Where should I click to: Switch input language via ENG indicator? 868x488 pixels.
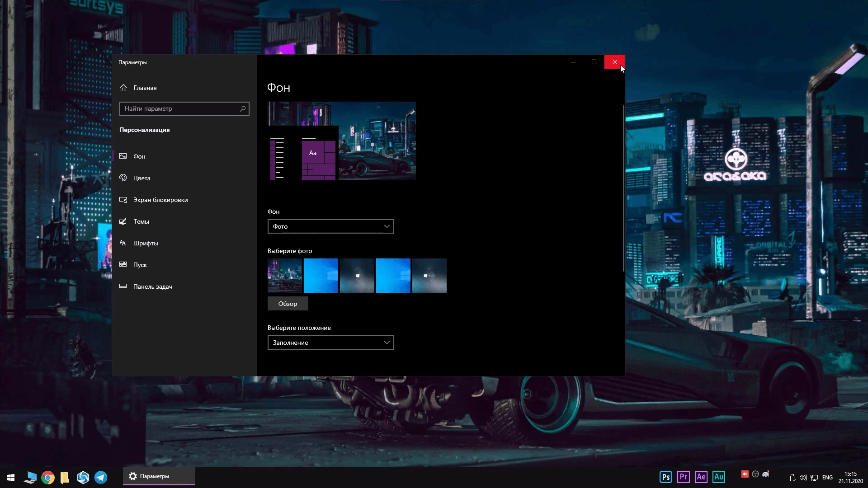[x=827, y=478]
